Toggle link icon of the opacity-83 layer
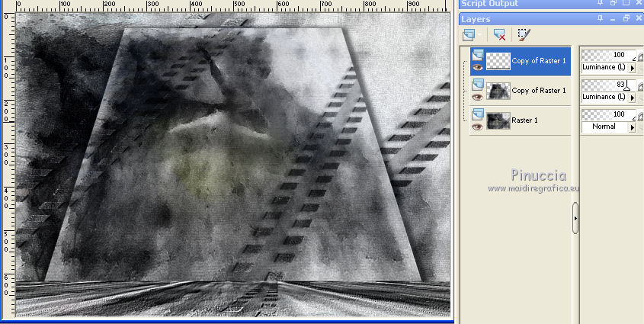The image size is (644, 324). pos(640,88)
